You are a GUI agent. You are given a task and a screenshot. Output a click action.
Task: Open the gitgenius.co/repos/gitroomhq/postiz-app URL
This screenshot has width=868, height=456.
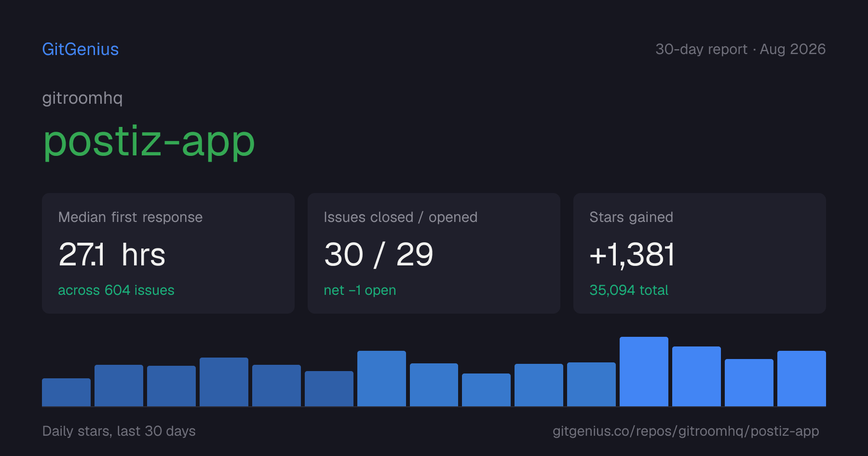tap(686, 431)
